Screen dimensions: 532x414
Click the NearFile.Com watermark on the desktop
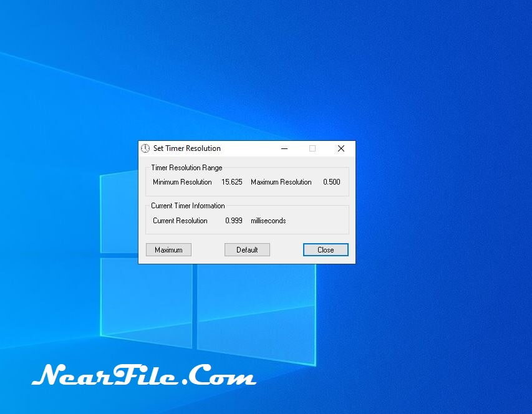point(143,375)
